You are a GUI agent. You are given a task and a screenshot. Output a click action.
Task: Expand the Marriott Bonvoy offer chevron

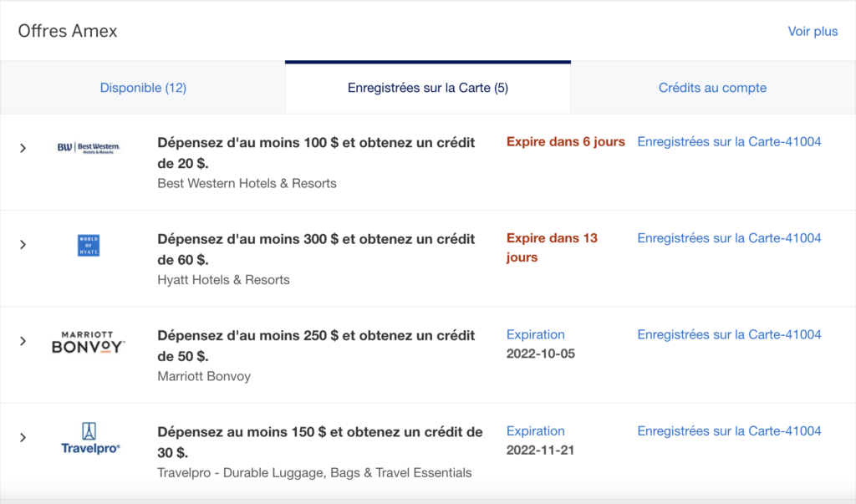tap(23, 341)
